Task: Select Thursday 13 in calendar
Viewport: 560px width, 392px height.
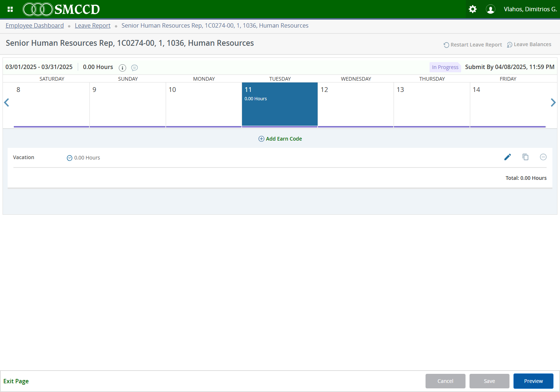Action: (x=432, y=105)
